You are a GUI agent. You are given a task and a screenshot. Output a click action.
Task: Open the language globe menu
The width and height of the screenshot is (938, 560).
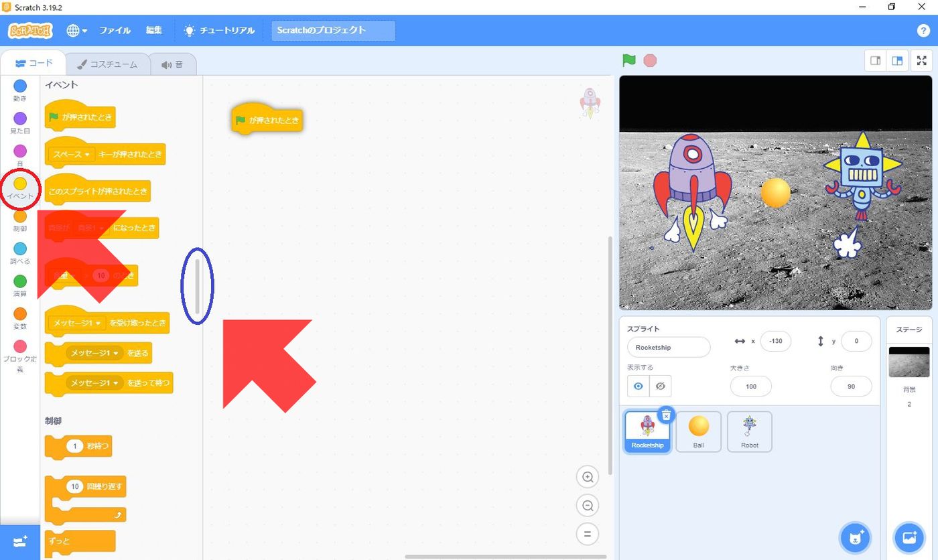(76, 31)
